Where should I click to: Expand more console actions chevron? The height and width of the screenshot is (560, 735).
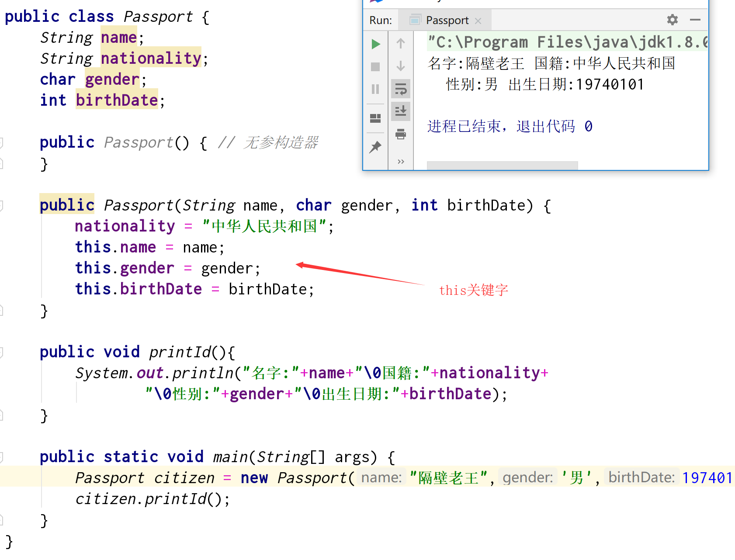click(x=401, y=162)
